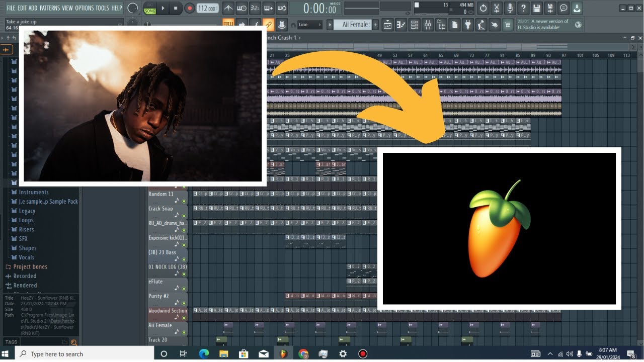This screenshot has width=644, height=362.
Task: Open the PATTERNS menu
Action: coord(50,8)
